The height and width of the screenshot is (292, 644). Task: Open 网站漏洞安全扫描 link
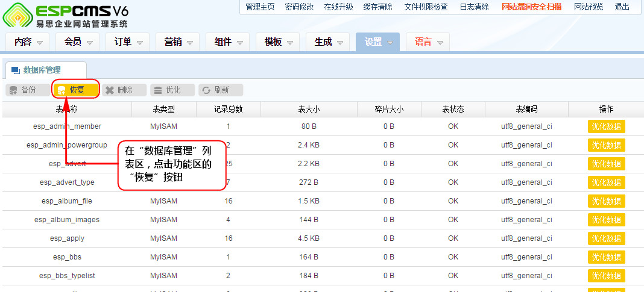[531, 7]
